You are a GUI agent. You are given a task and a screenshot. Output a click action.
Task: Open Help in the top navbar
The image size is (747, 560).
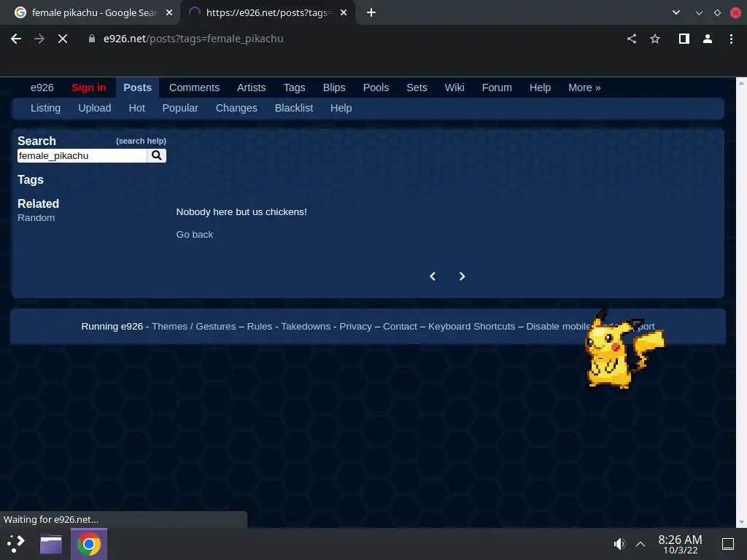pyautogui.click(x=541, y=87)
